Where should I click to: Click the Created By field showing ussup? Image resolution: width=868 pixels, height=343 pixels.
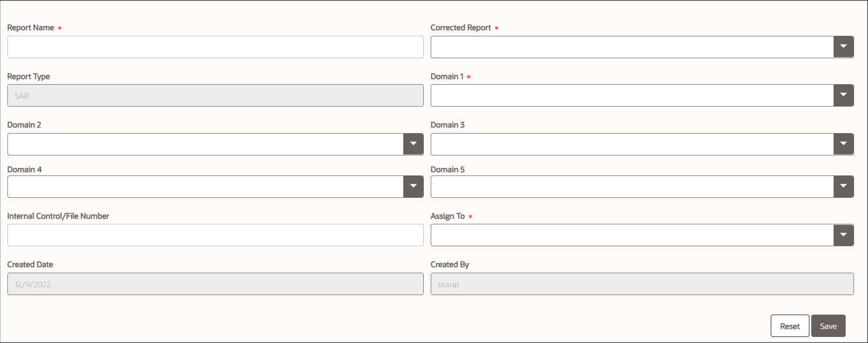[642, 284]
